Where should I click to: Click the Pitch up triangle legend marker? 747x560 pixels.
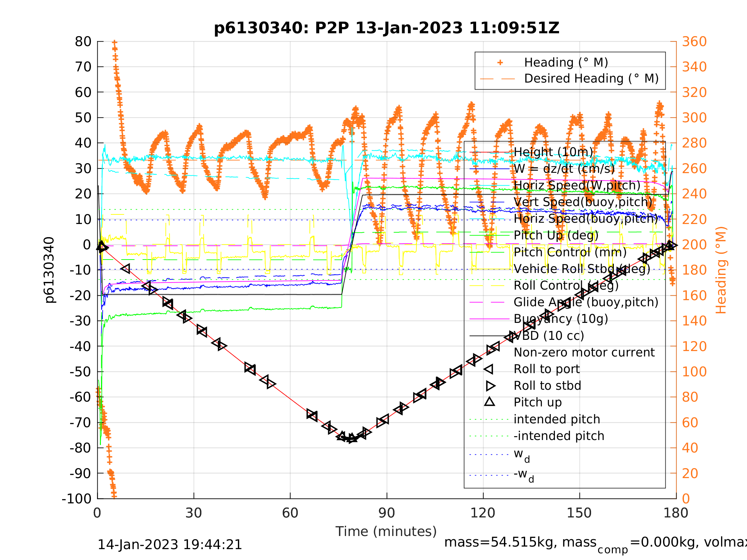(489, 402)
